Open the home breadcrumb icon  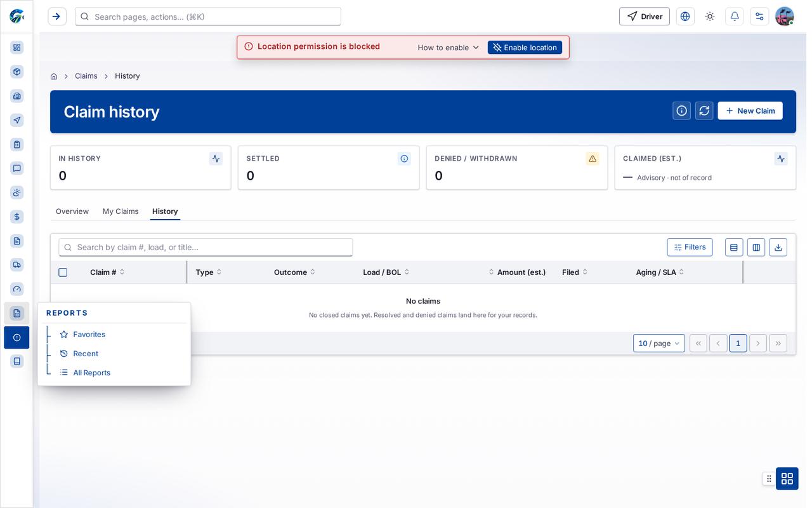[54, 76]
